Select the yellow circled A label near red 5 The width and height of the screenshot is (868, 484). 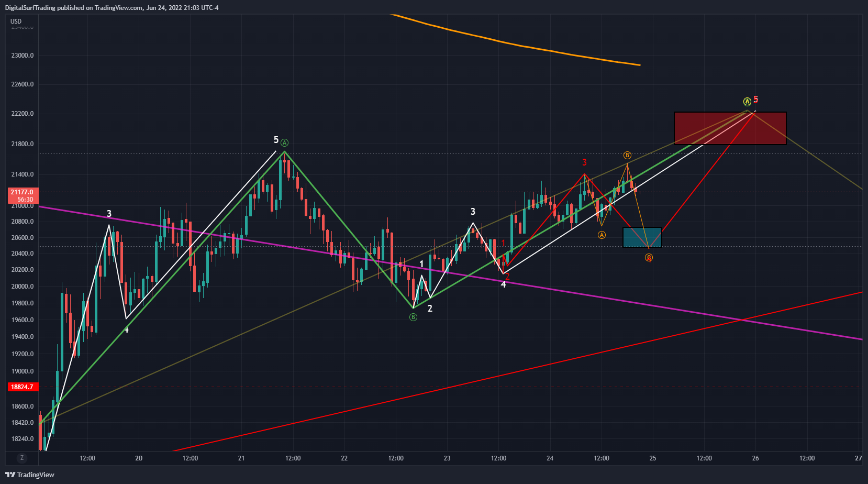pyautogui.click(x=747, y=102)
